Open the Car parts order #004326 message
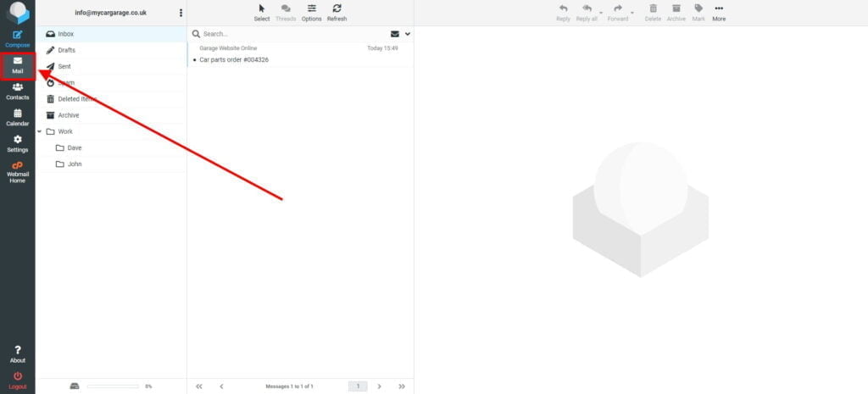Viewport: 868px width, 394px height. 234,60
